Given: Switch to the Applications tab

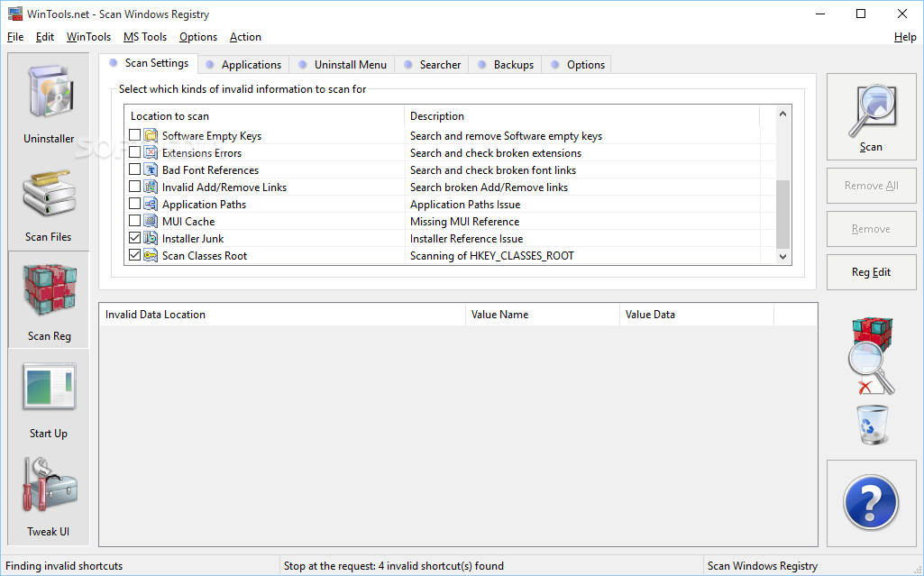Looking at the screenshot, I should (x=243, y=65).
